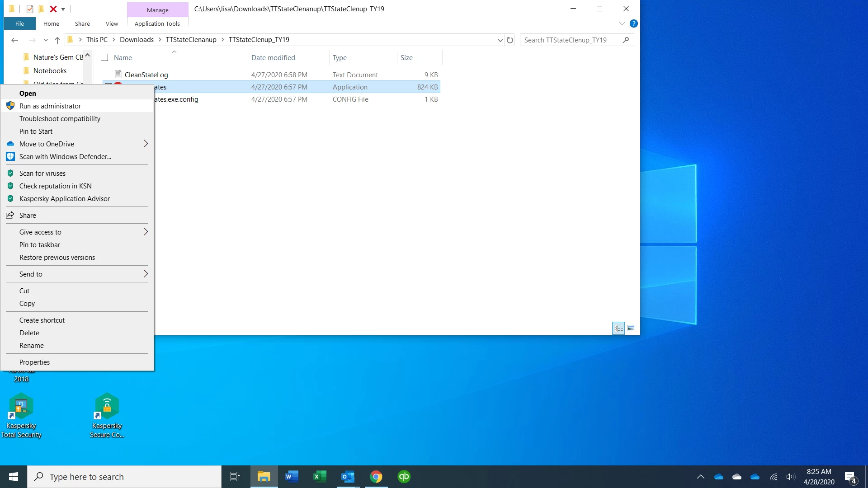Open Customize Quick Access Toolbar dropdown

point(63,9)
